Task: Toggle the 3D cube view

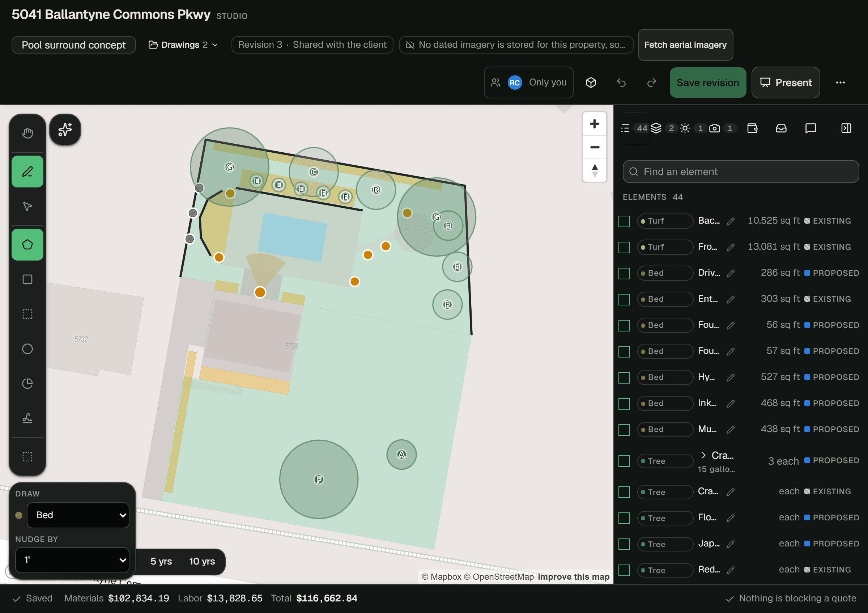Action: (591, 83)
